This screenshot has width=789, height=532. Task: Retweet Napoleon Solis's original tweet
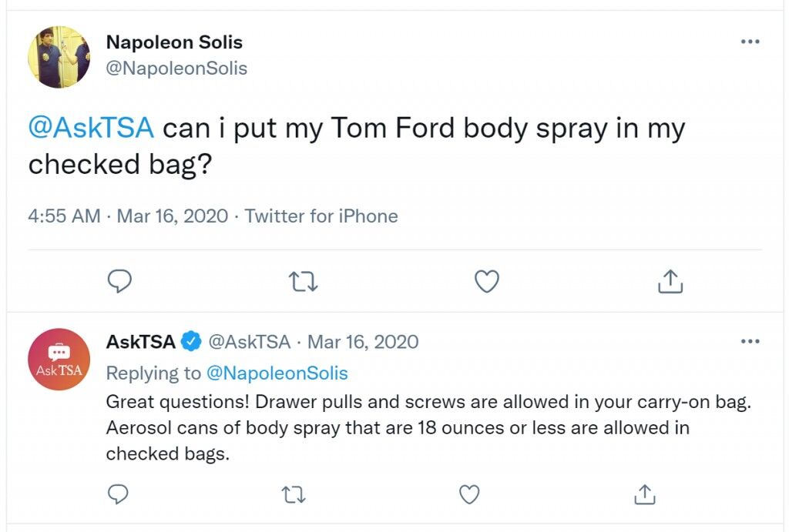[x=303, y=282]
